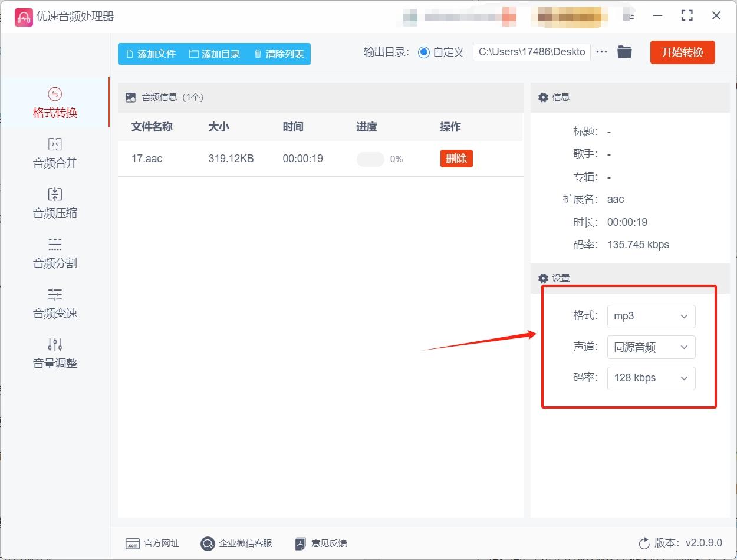The width and height of the screenshot is (737, 560).
Task: Delete 17.aac with the 删除 button
Action: point(456,159)
